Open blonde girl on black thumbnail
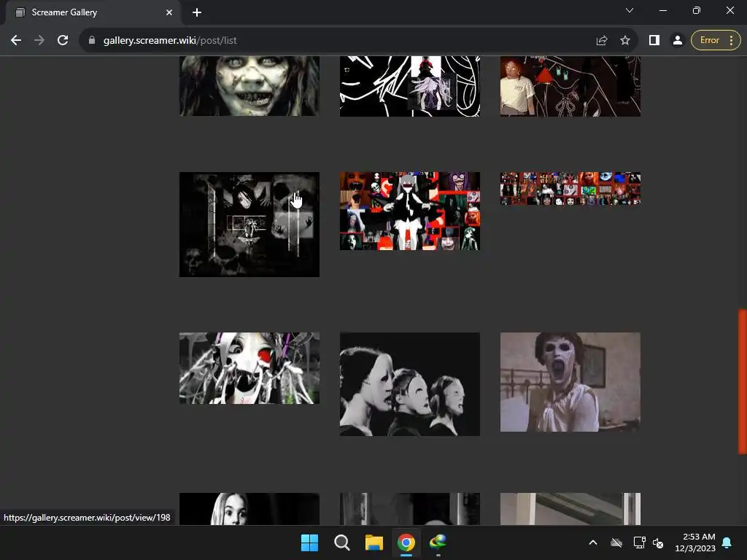The width and height of the screenshot is (747, 560). point(249,509)
